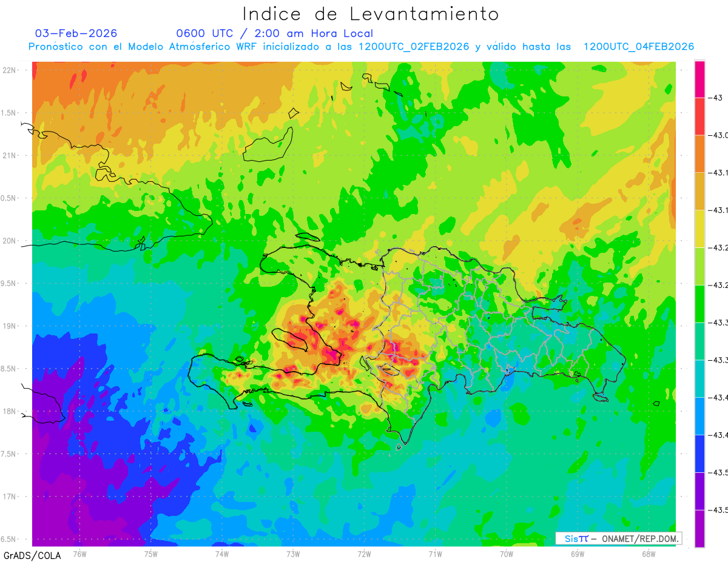Click the turquoise swatch in the color bar

point(699,379)
